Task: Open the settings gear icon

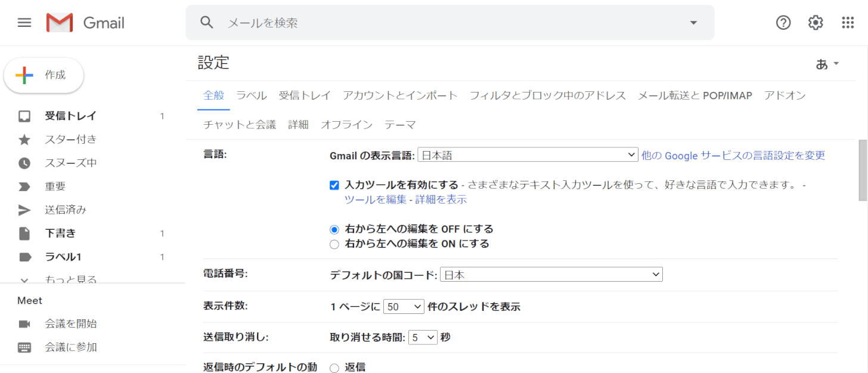Action: pos(815,22)
